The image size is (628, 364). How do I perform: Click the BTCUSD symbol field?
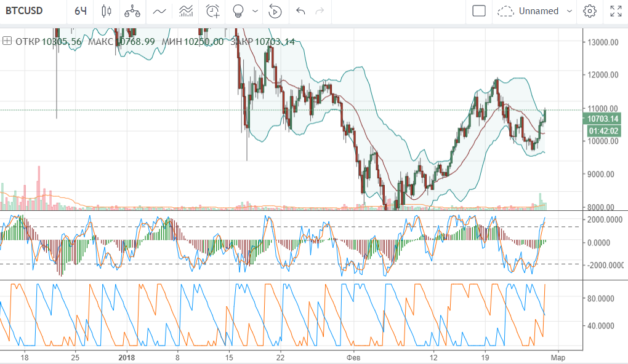tap(25, 11)
